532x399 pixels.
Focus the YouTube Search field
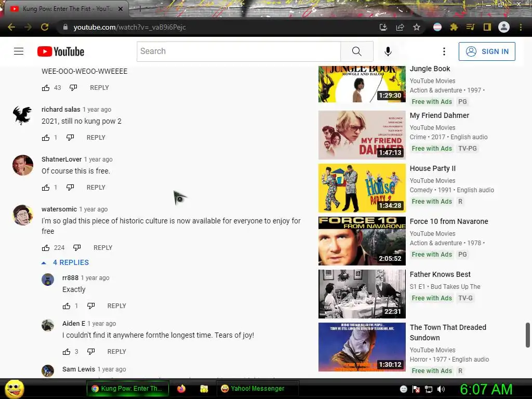[x=238, y=51]
